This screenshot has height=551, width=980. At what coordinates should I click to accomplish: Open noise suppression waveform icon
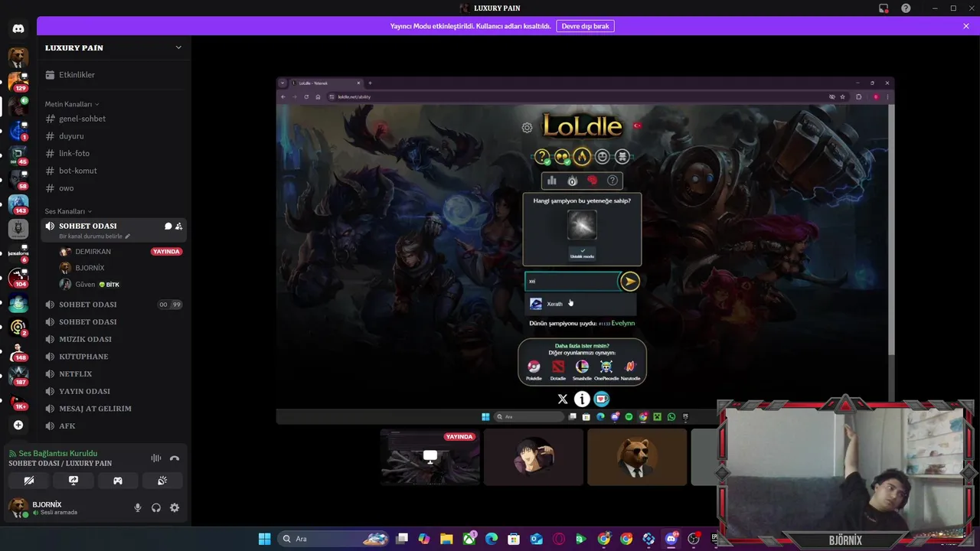(156, 458)
